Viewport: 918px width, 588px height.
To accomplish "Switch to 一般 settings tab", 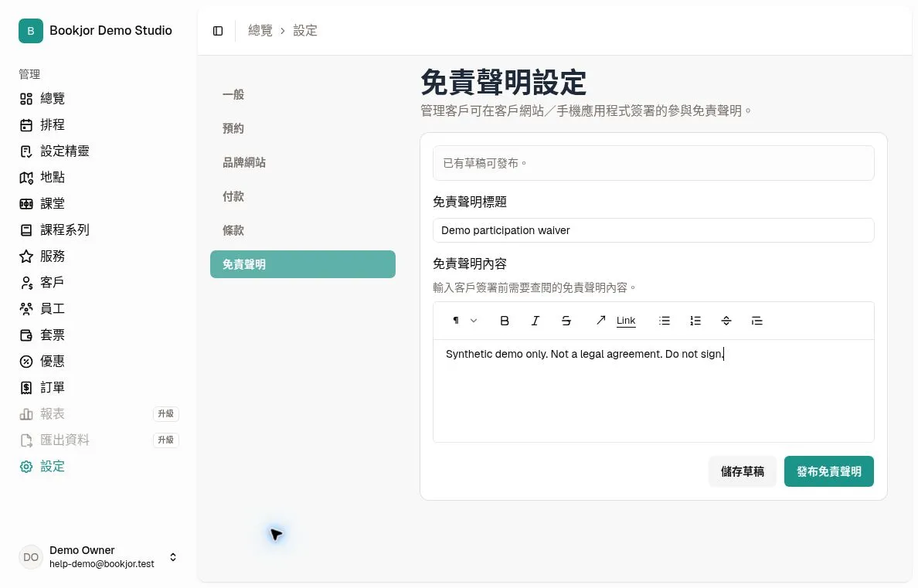I will 303,94.
